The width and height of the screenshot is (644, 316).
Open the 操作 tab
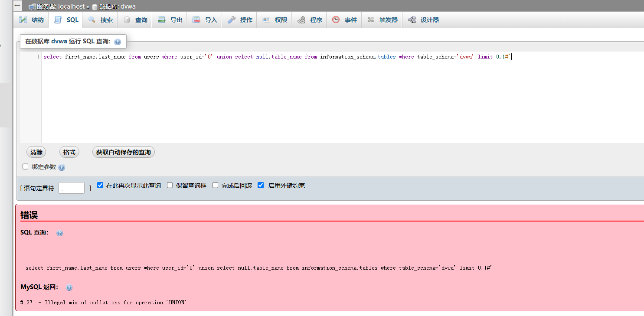(x=240, y=20)
